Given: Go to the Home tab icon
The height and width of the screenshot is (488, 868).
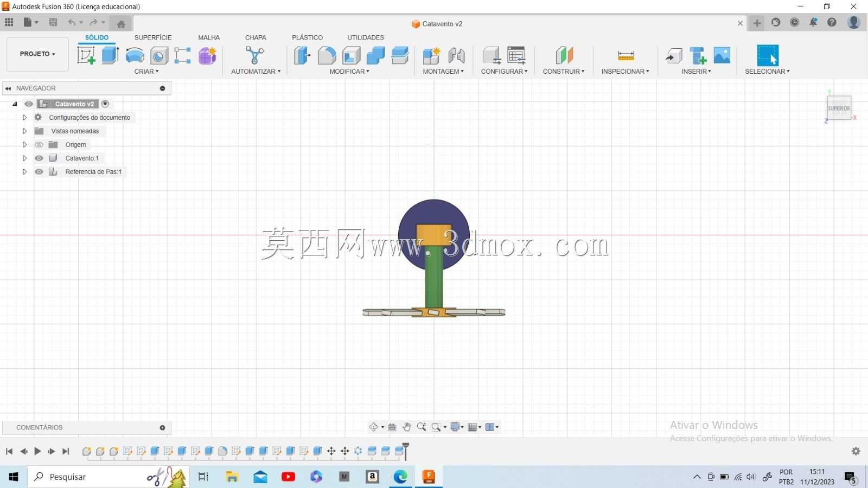Looking at the screenshot, I should pyautogui.click(x=121, y=24).
